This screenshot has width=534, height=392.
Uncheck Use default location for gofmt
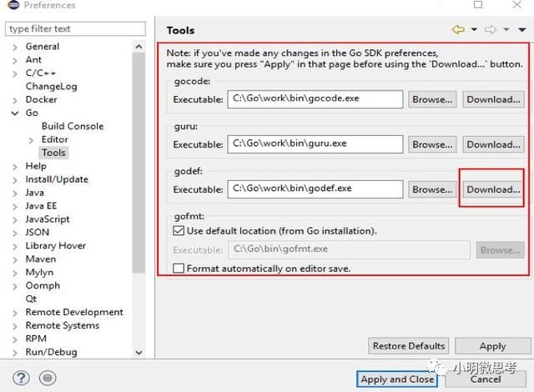coord(179,230)
